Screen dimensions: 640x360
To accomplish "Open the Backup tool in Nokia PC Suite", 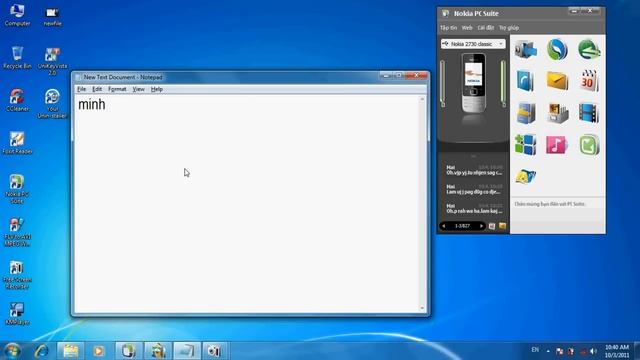I will [525, 49].
